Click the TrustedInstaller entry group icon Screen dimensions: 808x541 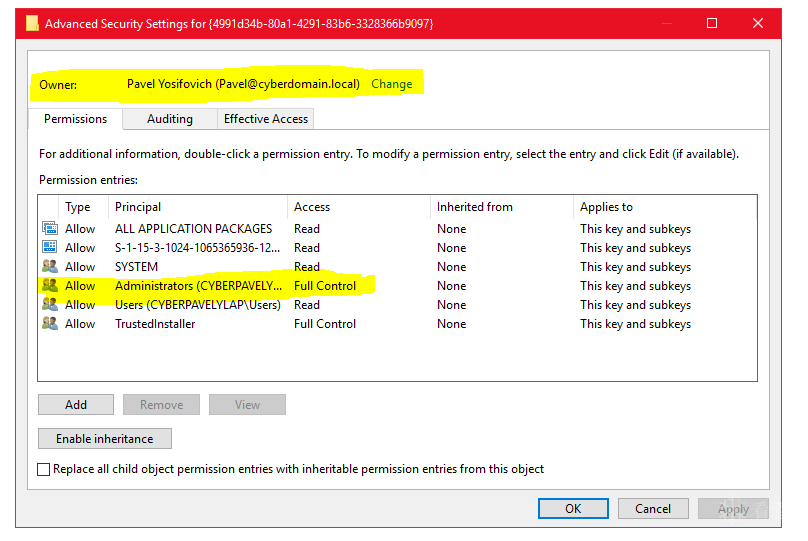49,324
